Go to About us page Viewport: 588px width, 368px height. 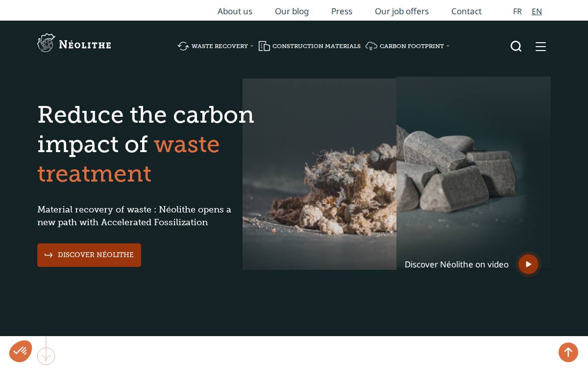coord(235,11)
